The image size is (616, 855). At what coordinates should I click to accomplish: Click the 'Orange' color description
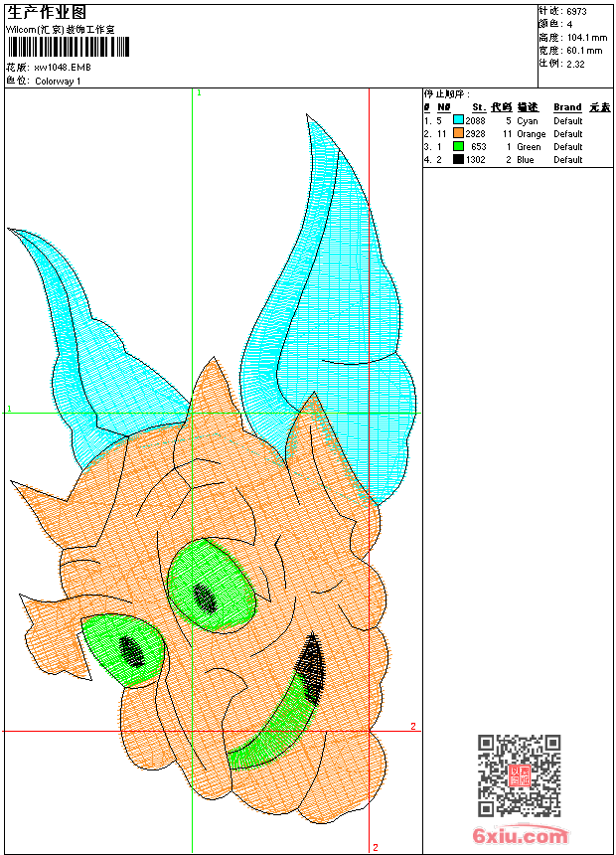pyautogui.click(x=531, y=134)
